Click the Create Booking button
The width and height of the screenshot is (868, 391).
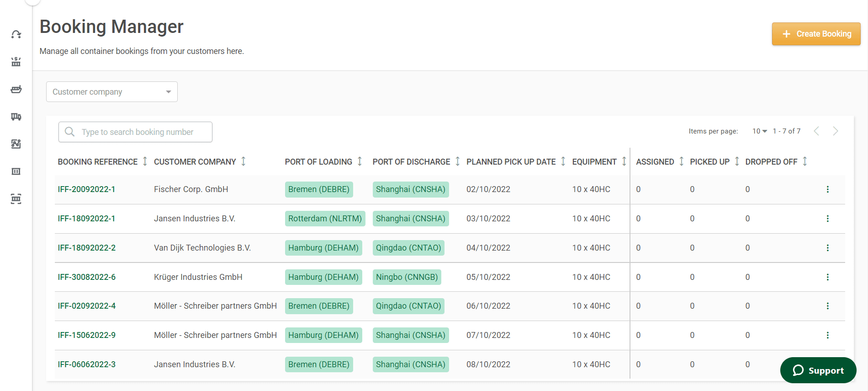(816, 34)
